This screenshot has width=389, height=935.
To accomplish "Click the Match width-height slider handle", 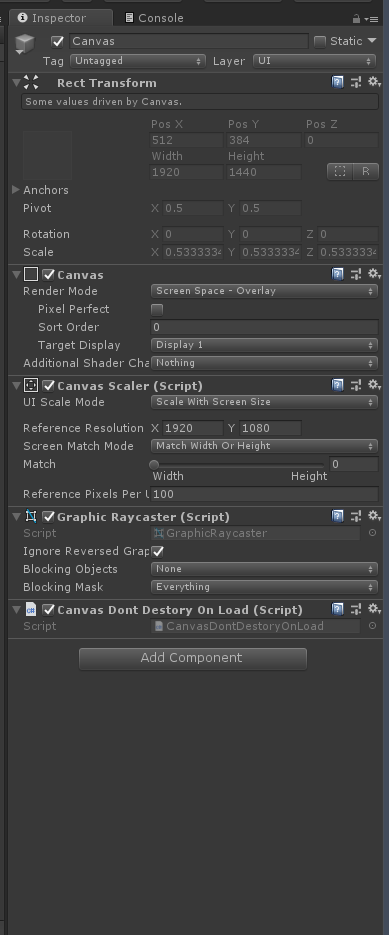I will (x=155, y=465).
